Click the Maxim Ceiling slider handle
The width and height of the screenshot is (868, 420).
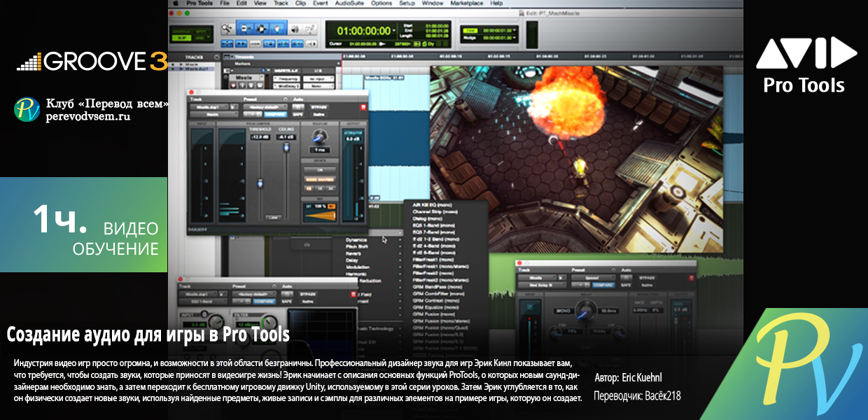tap(285, 148)
